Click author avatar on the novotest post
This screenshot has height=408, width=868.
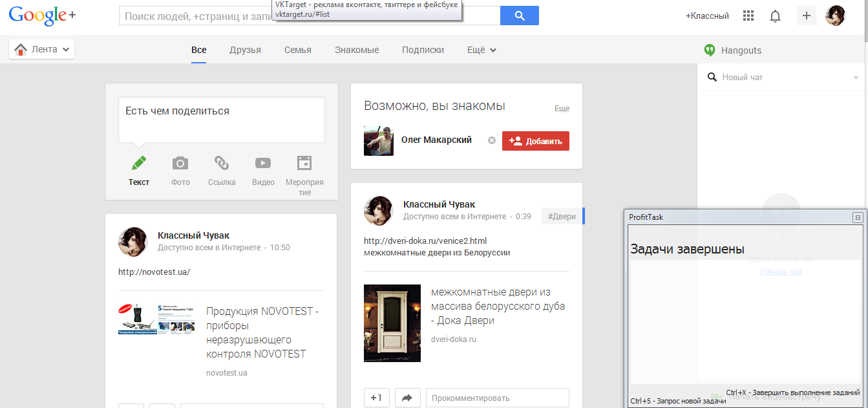[133, 242]
